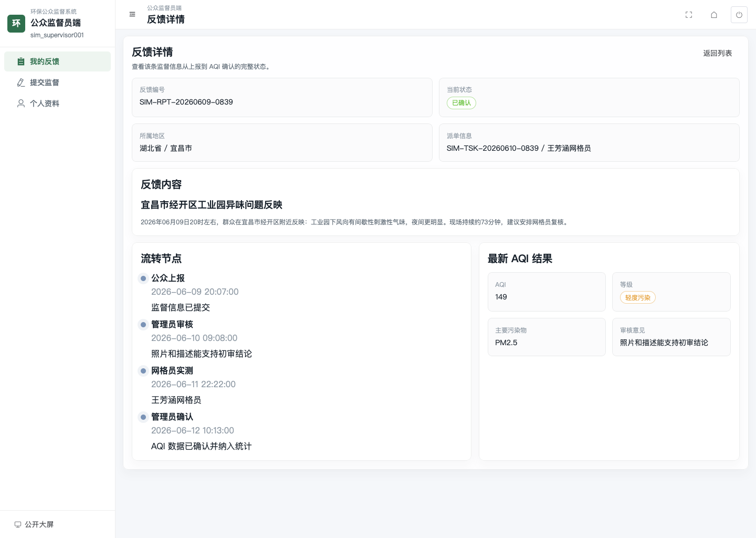
Task: Click the 已确认 status tag
Action: (x=461, y=103)
